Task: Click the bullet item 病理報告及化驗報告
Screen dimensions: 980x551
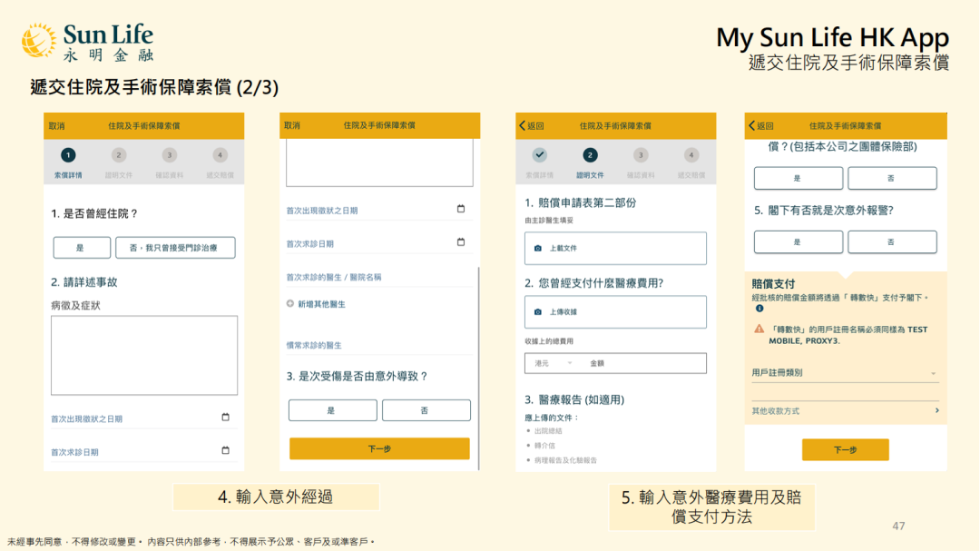Action: tap(565, 460)
